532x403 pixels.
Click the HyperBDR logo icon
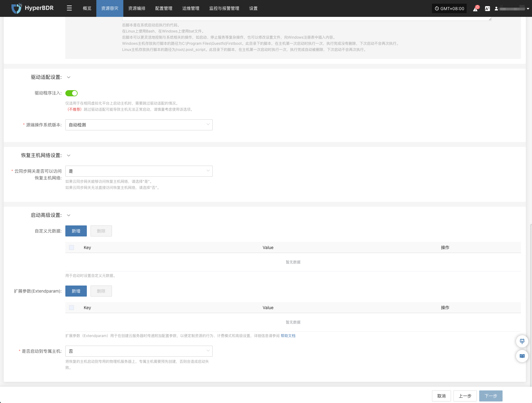coord(16,8)
